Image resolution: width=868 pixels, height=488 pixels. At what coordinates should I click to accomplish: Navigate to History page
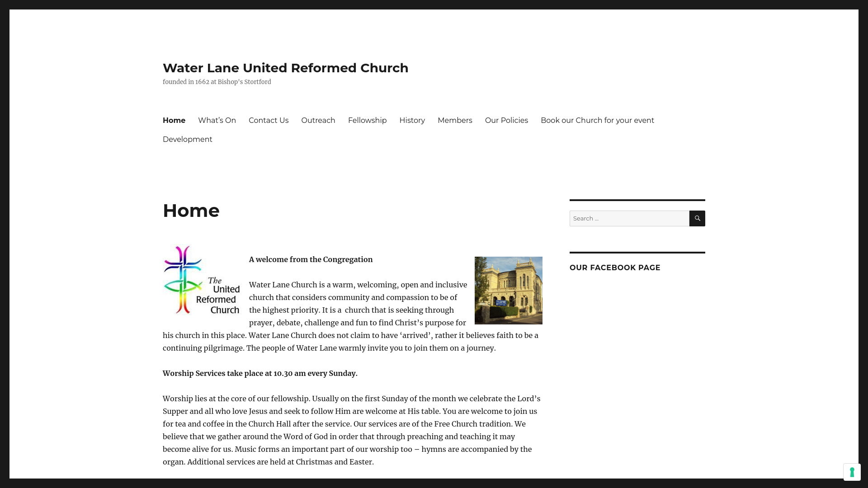[x=412, y=120]
